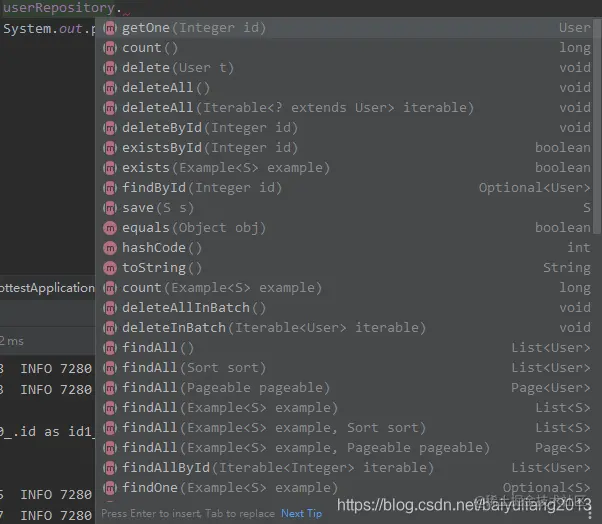Click the completion list vertical scrollbar

pos(597,127)
